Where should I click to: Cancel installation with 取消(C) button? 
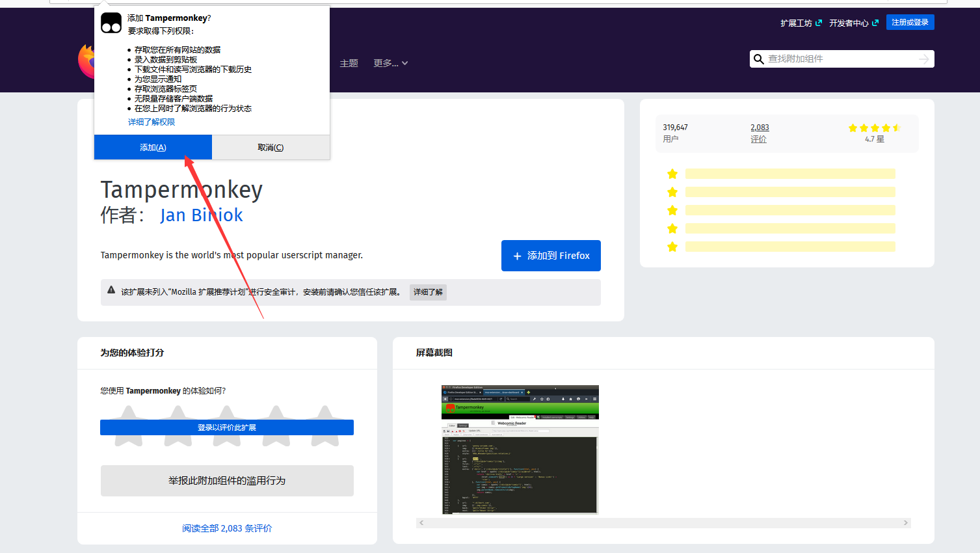[271, 148]
